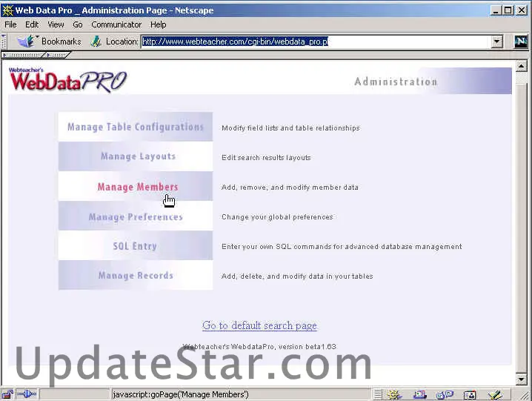The width and height of the screenshot is (532, 401).
Task: Click Manage Layouts button
Action: (x=136, y=156)
